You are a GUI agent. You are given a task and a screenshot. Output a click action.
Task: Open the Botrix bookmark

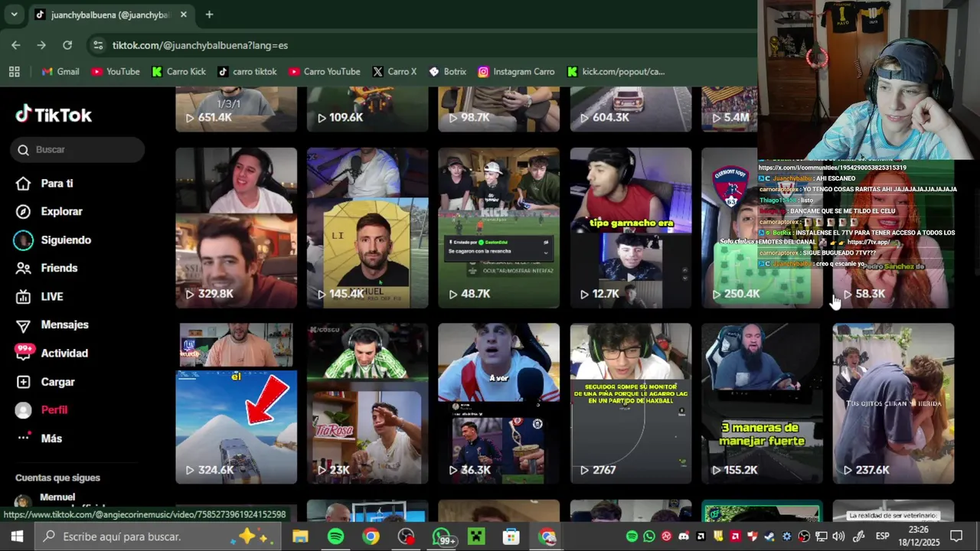coord(448,72)
